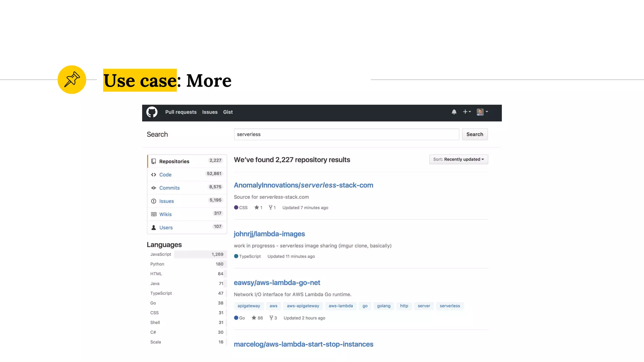This screenshot has height=362, width=644.
Task: Open Issues in the top navigation
Action: click(210, 112)
